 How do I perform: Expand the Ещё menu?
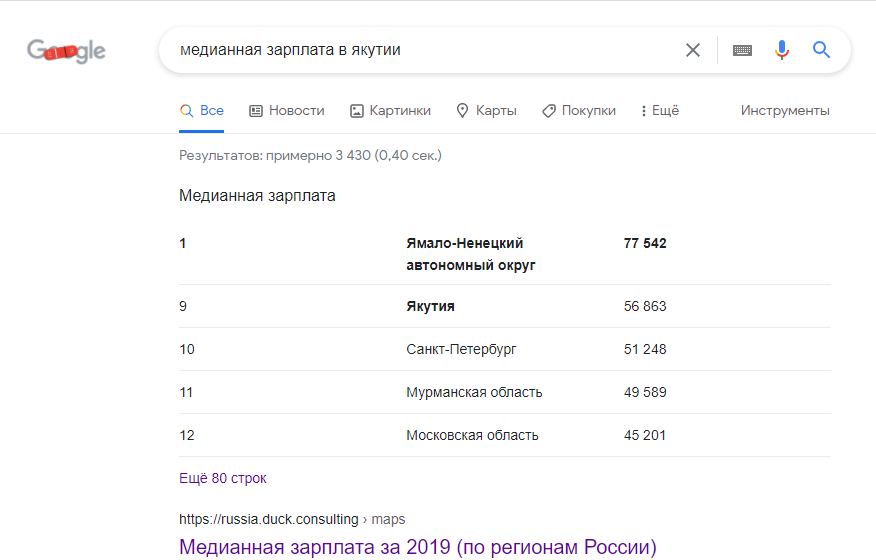660,111
